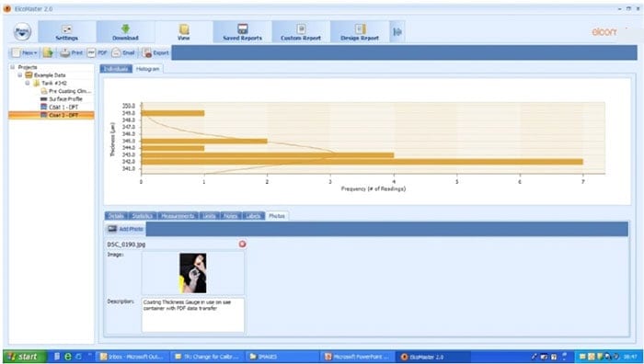Open Design Report
The height and width of the screenshot is (364, 644).
pyautogui.click(x=360, y=32)
